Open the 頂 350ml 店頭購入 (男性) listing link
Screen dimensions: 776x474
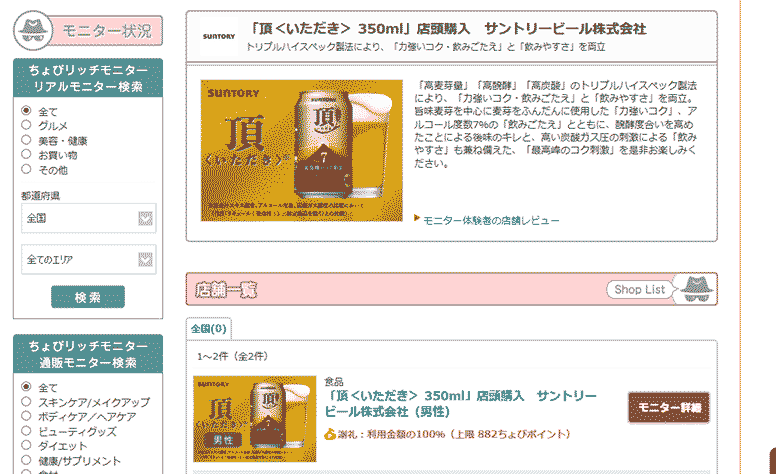tap(460, 403)
